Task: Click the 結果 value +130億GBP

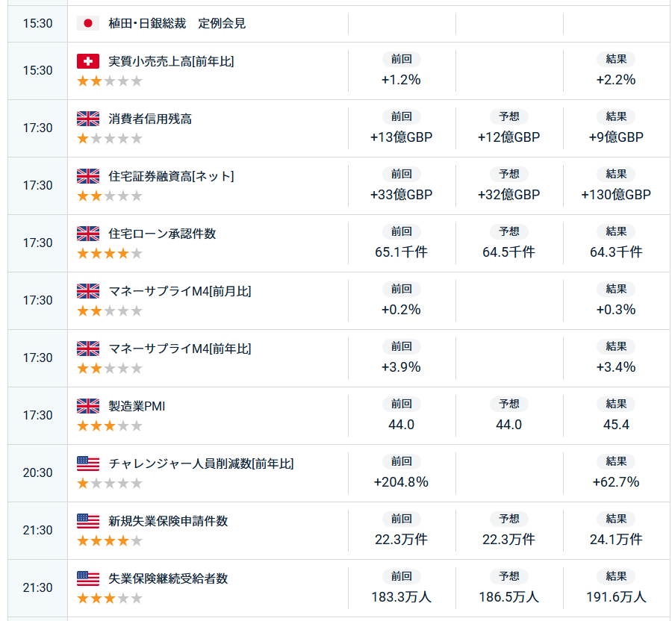Action: (x=616, y=195)
